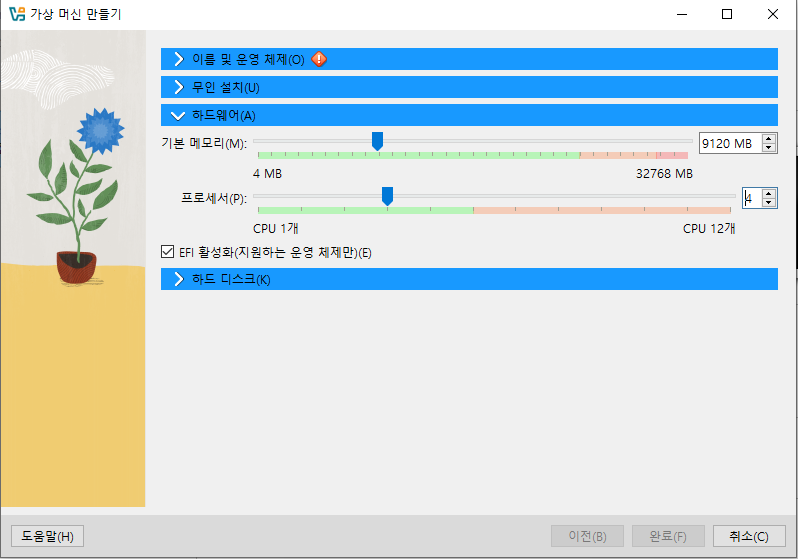Click the warning icon beside 이름 및 운영 체제

point(319,59)
